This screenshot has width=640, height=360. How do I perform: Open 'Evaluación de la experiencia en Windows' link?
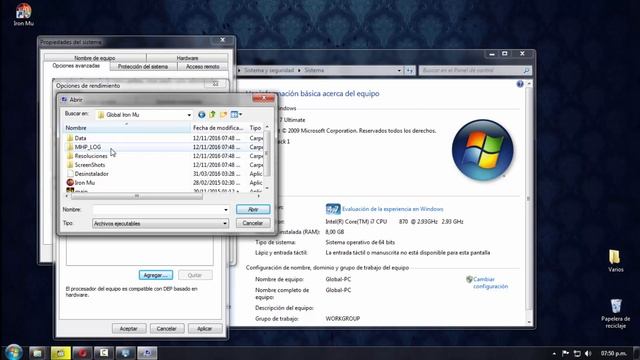pos(392,209)
